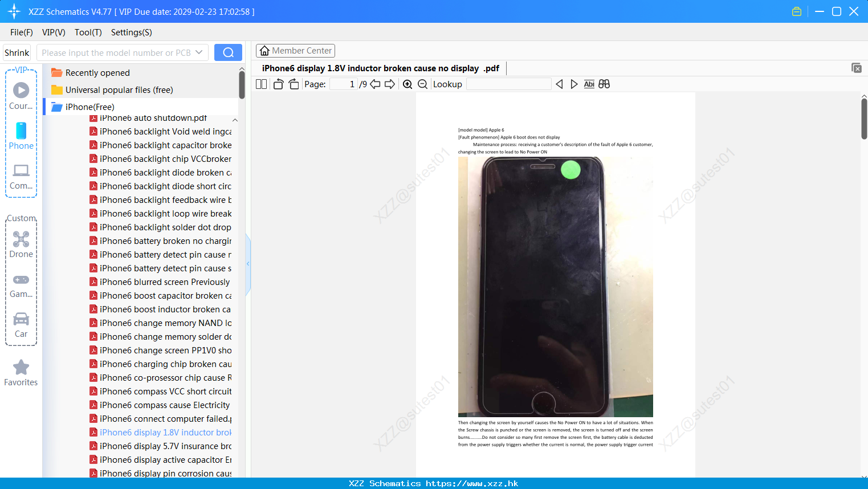
Task: Click the search magnifier button
Action: [228, 52]
